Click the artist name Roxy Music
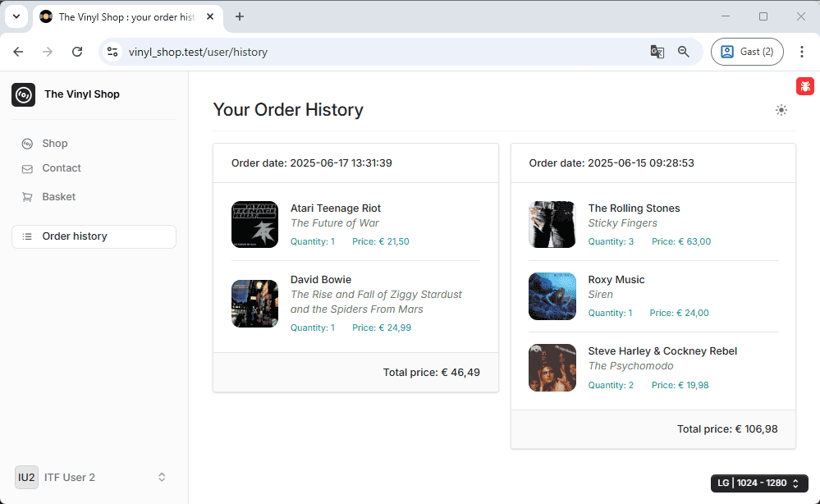Image resolution: width=820 pixels, height=504 pixels. click(616, 280)
